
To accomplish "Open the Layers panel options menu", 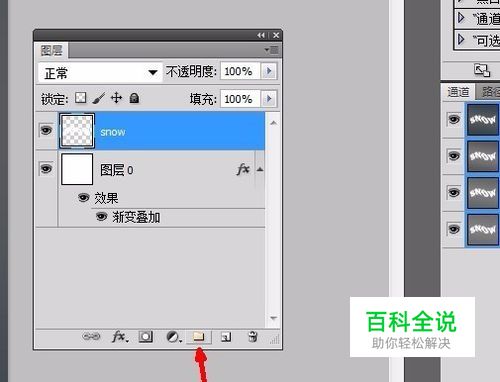I will (272, 50).
